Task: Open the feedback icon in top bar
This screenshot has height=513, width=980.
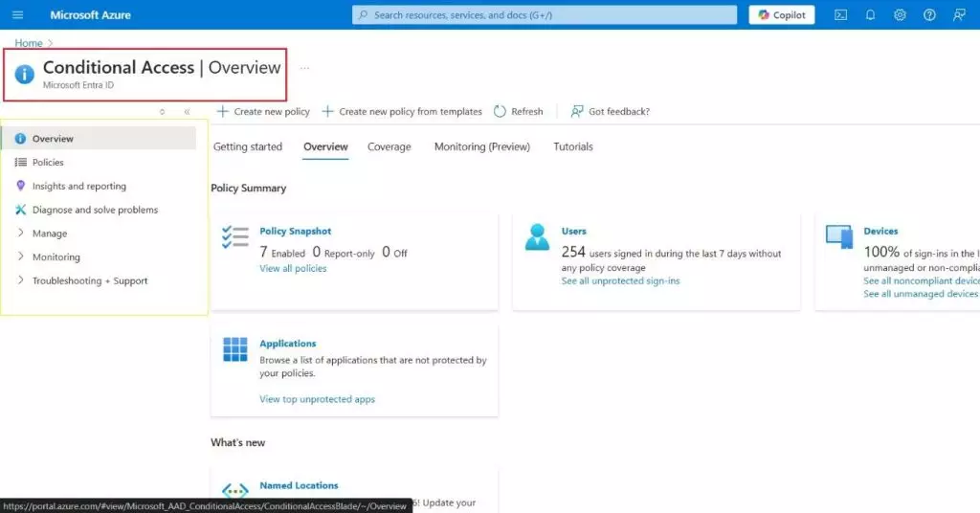Action: click(959, 15)
